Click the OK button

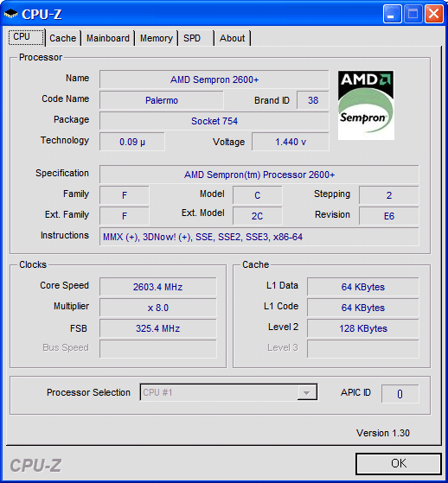(399, 464)
